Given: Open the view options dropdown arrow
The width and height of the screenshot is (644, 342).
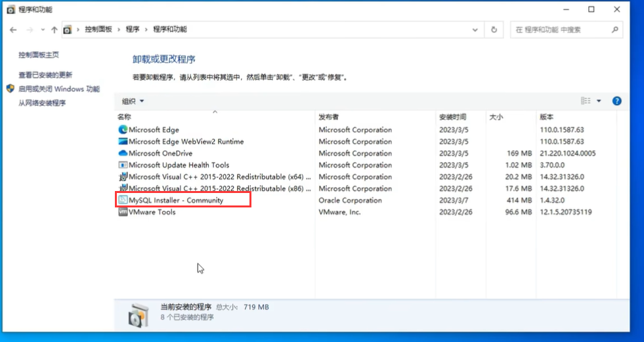Looking at the screenshot, I should pyautogui.click(x=599, y=101).
